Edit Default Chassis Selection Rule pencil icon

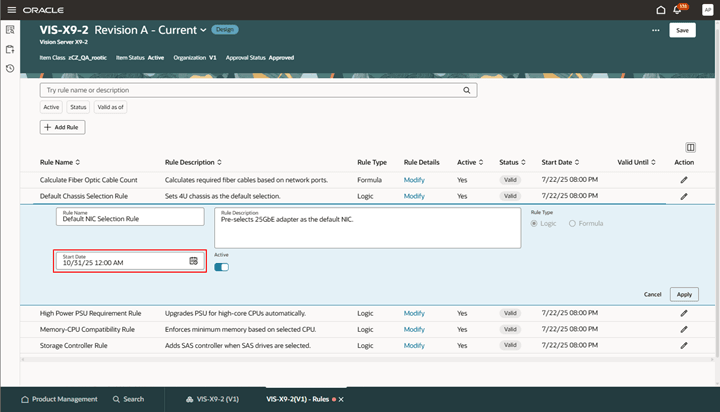(x=684, y=196)
